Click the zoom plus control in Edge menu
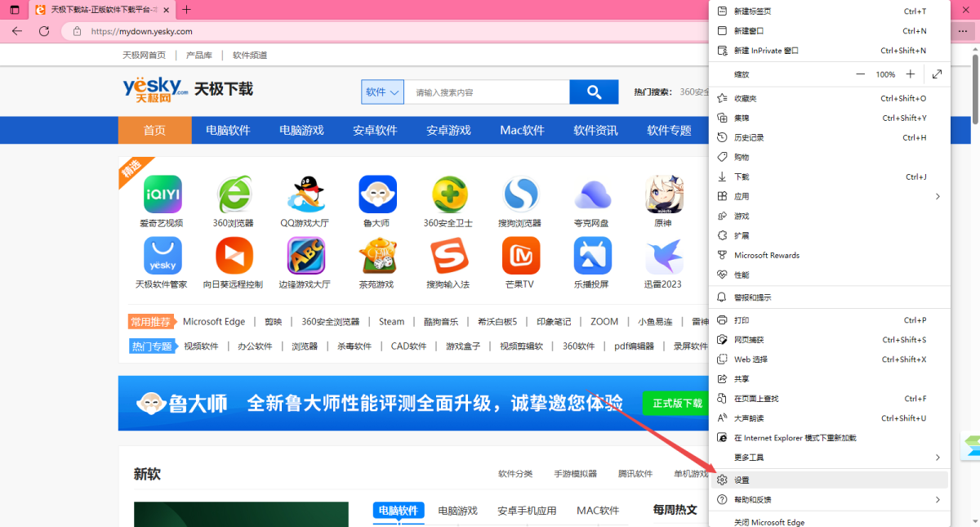This screenshot has width=980, height=527. [x=910, y=74]
